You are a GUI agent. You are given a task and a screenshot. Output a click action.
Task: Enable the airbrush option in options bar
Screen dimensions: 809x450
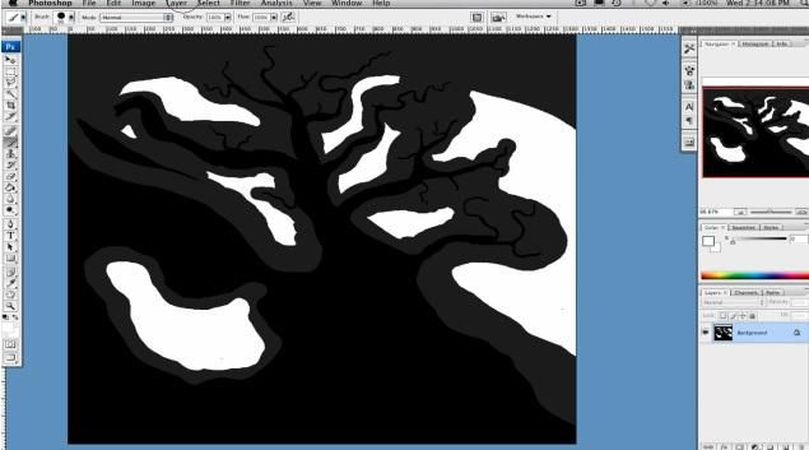tap(286, 17)
